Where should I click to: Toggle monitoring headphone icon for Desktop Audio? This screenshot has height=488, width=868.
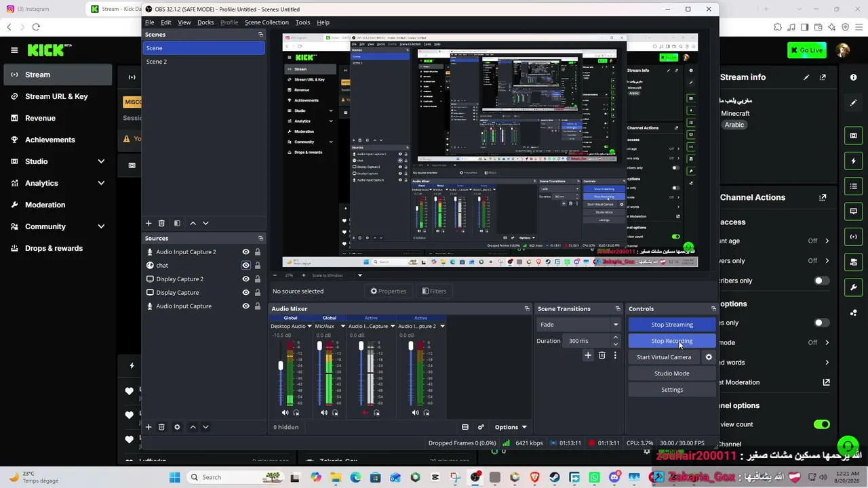[x=296, y=413]
